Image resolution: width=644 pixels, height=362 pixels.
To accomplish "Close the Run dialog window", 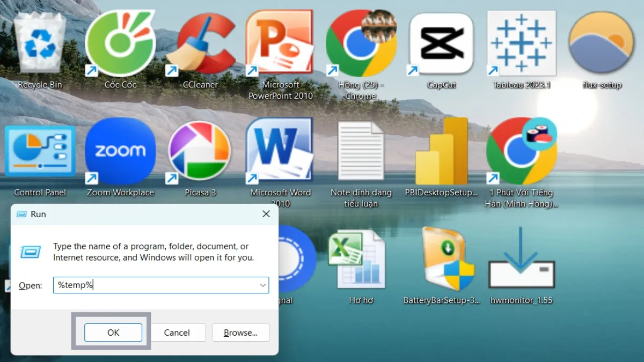I will (266, 214).
